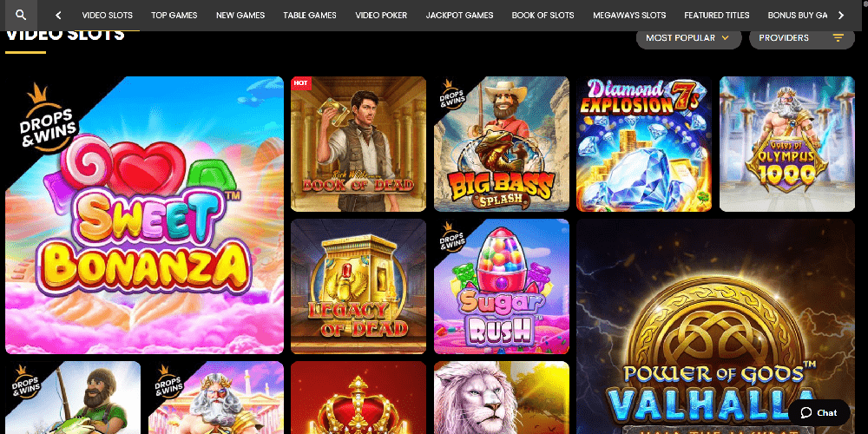Switch to the Table Games category
This screenshot has width=868, height=434.
coord(310,16)
